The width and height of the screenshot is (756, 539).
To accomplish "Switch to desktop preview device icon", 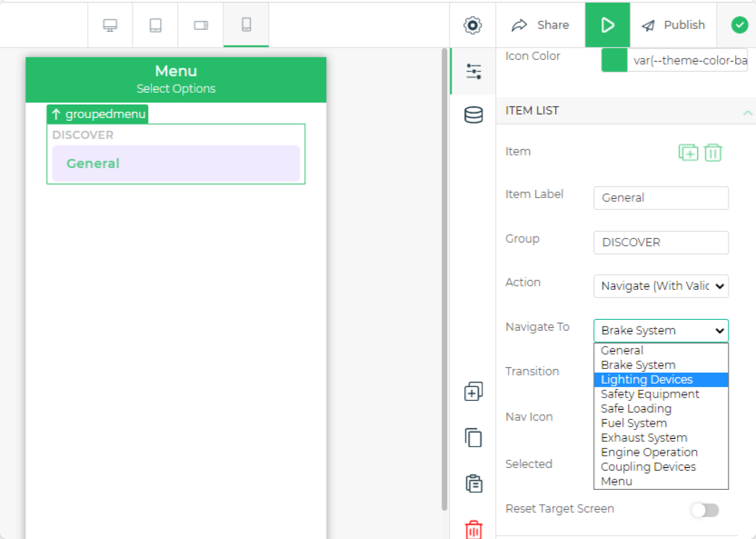I will click(x=110, y=25).
